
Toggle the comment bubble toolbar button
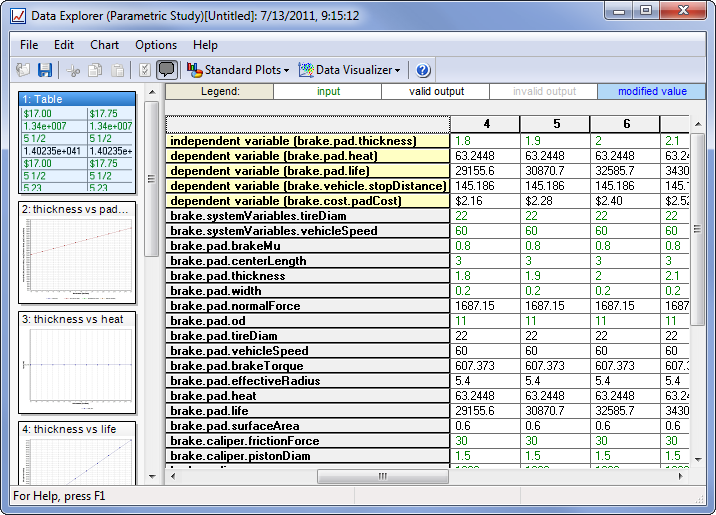point(167,70)
